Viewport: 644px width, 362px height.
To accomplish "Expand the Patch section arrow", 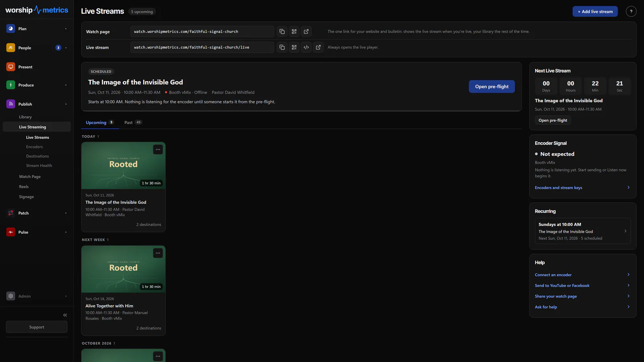I will coord(66,213).
